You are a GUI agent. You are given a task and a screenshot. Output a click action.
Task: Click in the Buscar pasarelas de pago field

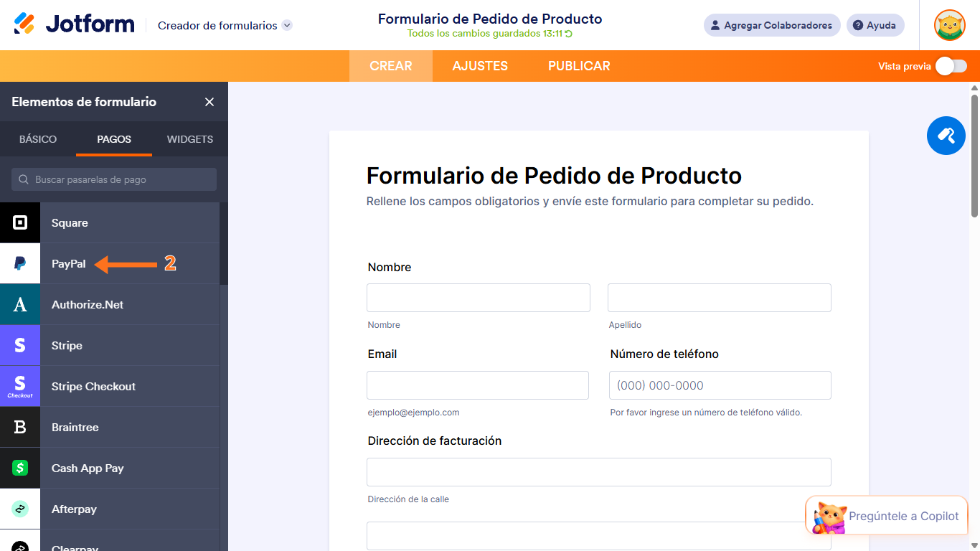[x=113, y=179]
